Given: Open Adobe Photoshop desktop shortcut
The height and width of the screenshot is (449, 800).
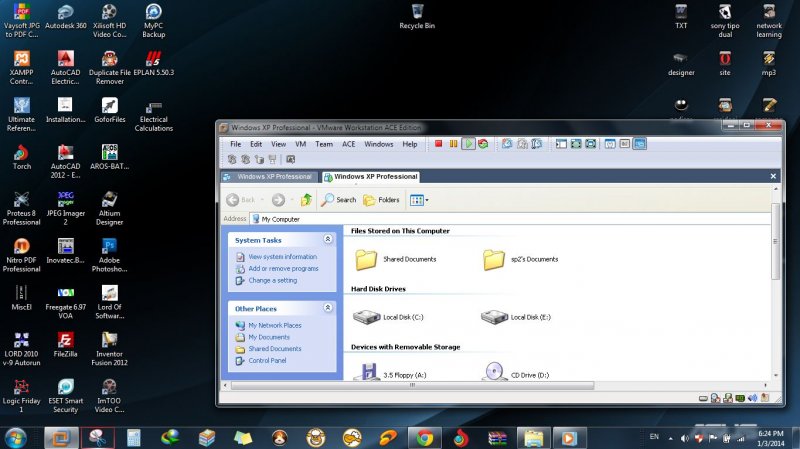Looking at the screenshot, I should pos(109,255).
